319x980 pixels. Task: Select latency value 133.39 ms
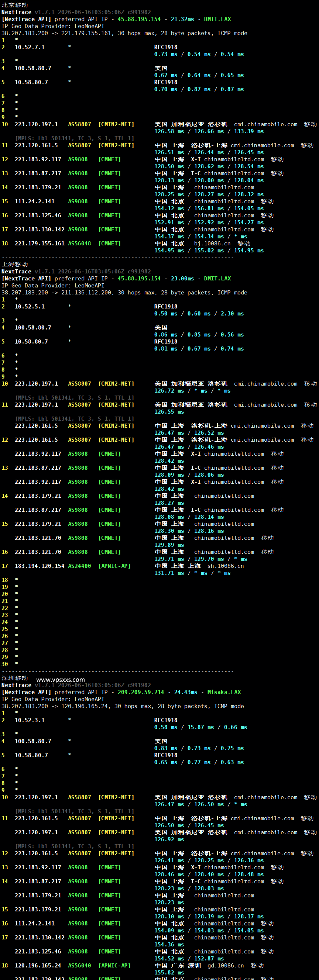[x=249, y=131]
